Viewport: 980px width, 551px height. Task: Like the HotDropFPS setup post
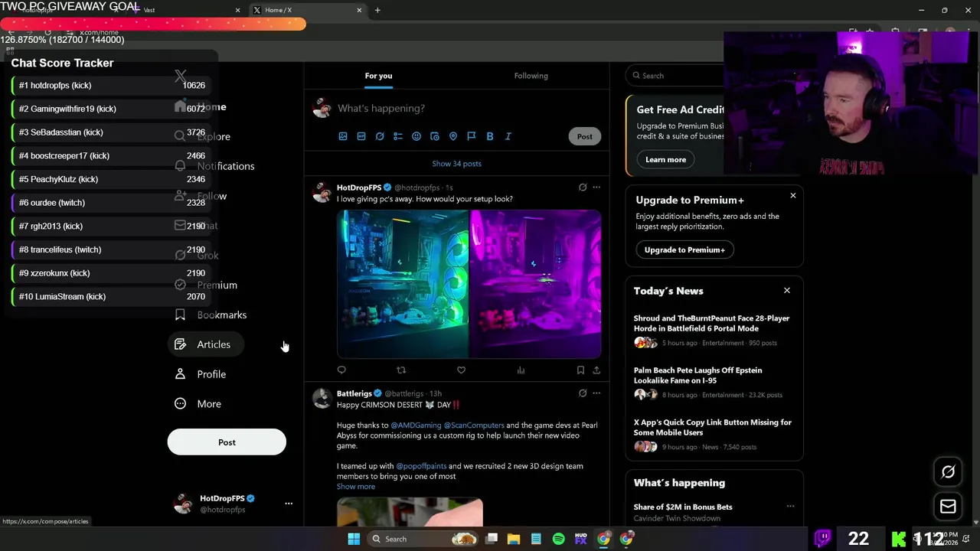tap(461, 370)
